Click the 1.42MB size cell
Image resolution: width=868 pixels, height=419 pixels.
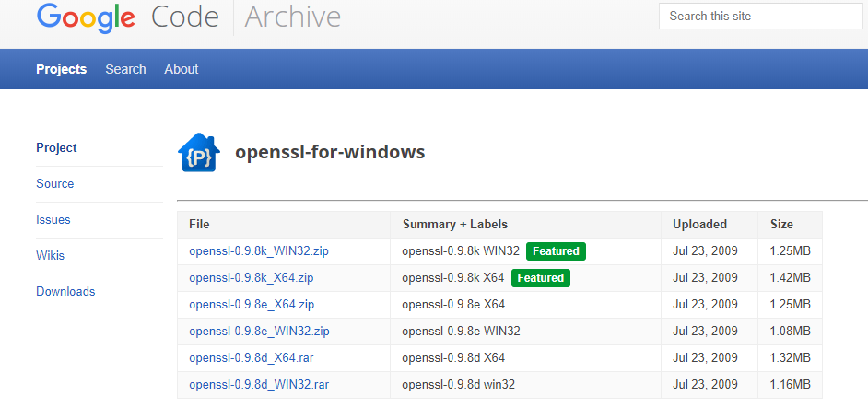click(x=790, y=278)
